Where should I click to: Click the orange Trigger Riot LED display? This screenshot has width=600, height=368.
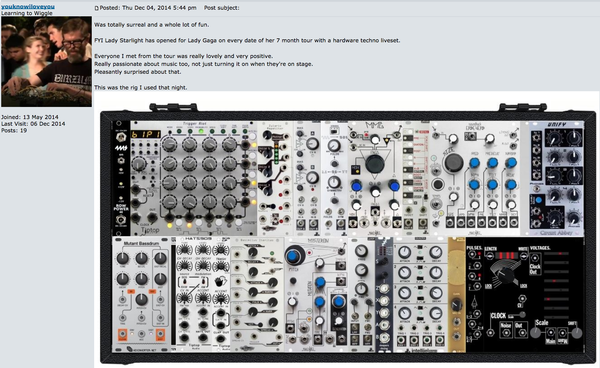[146, 135]
